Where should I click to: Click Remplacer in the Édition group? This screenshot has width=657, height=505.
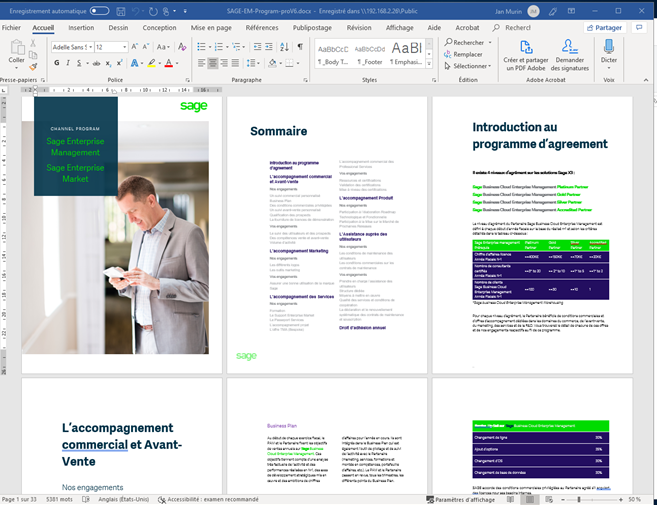point(463,54)
